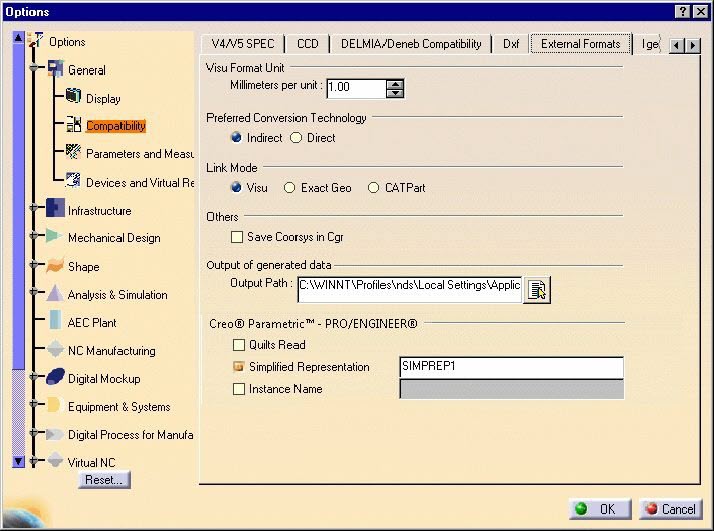The image size is (714, 531).
Task: Choose the Exact Geo link mode
Action: point(290,188)
